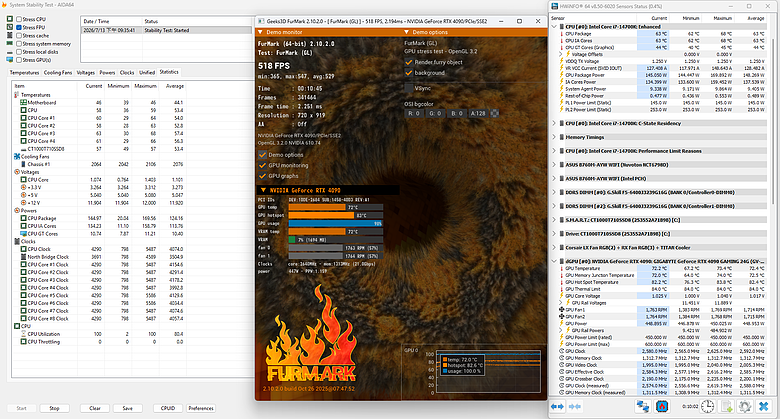The height and width of the screenshot is (419, 780).
Task: Click CPUID button in AIDA64
Action: (168, 408)
